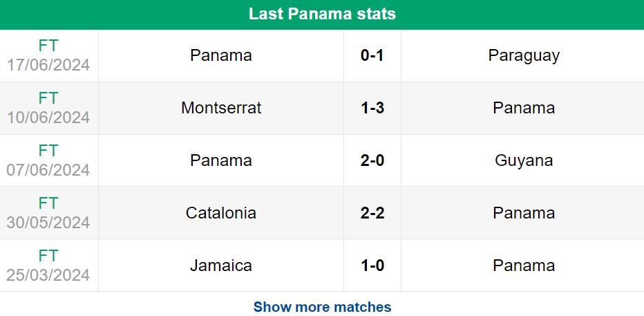Open the 0-1 Panama vs Paraguay score
The height and width of the screenshot is (316, 644).
coord(372,55)
